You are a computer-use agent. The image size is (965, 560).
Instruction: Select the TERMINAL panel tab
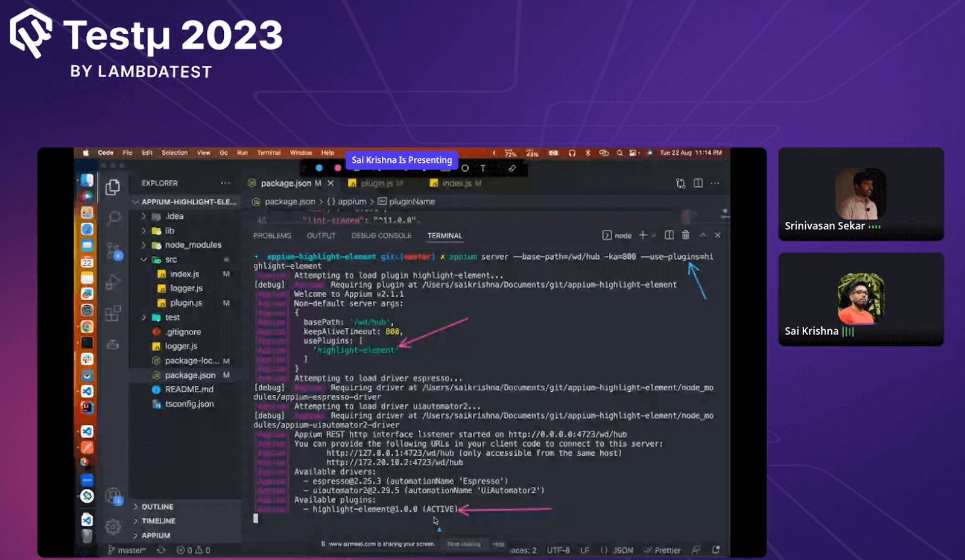pyautogui.click(x=445, y=236)
